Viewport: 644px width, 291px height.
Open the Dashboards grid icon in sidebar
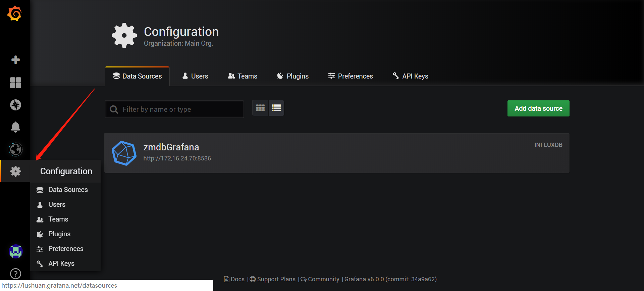pos(15,83)
